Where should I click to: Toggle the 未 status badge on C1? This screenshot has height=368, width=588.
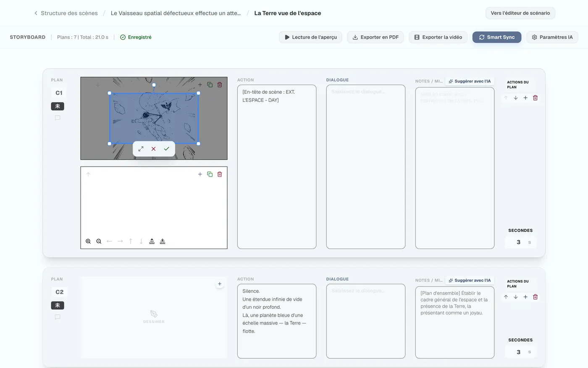point(58,106)
